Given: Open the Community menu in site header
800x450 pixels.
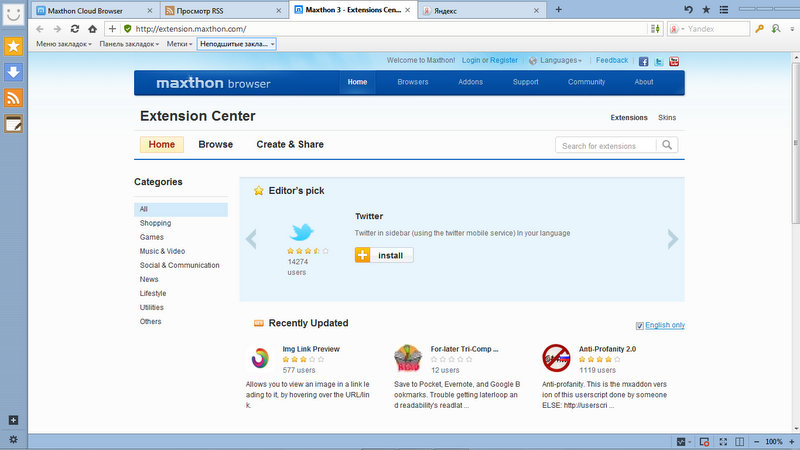Looking at the screenshot, I should tap(586, 82).
